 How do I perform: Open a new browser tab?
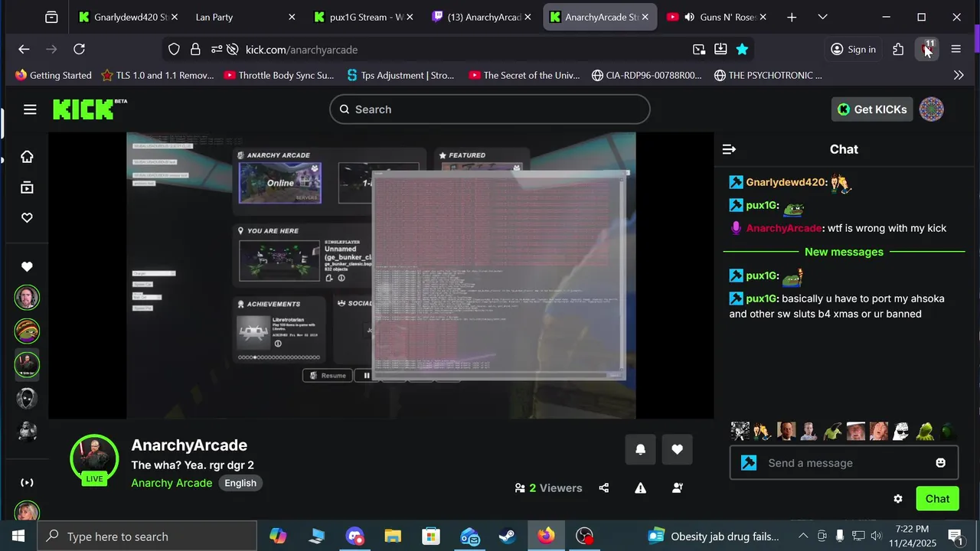click(792, 17)
